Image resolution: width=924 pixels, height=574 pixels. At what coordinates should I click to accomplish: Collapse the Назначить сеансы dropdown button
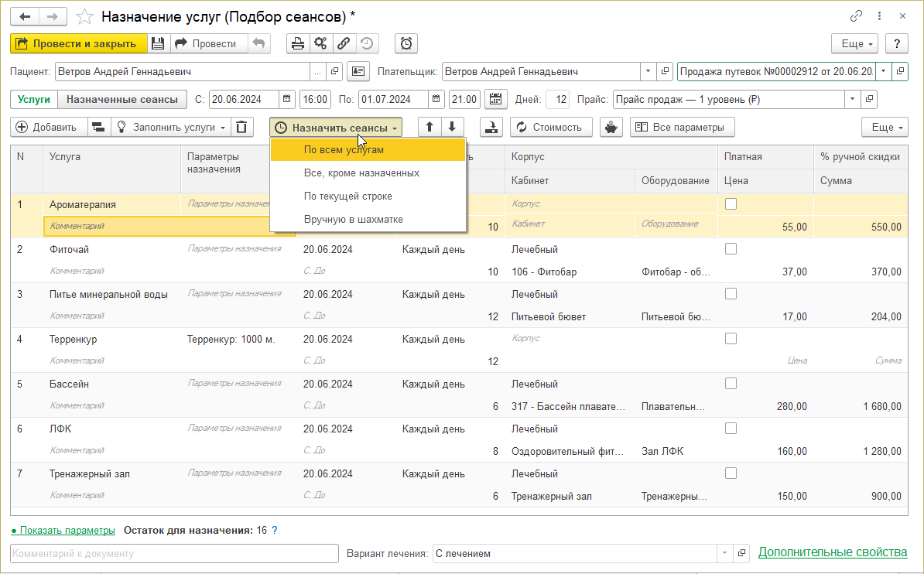point(336,128)
